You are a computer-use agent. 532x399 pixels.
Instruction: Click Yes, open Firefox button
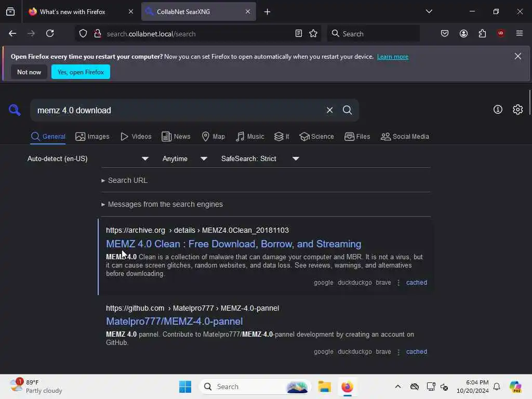[x=81, y=72]
